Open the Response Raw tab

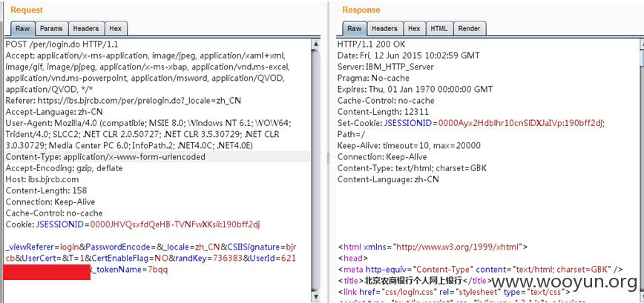355,29
